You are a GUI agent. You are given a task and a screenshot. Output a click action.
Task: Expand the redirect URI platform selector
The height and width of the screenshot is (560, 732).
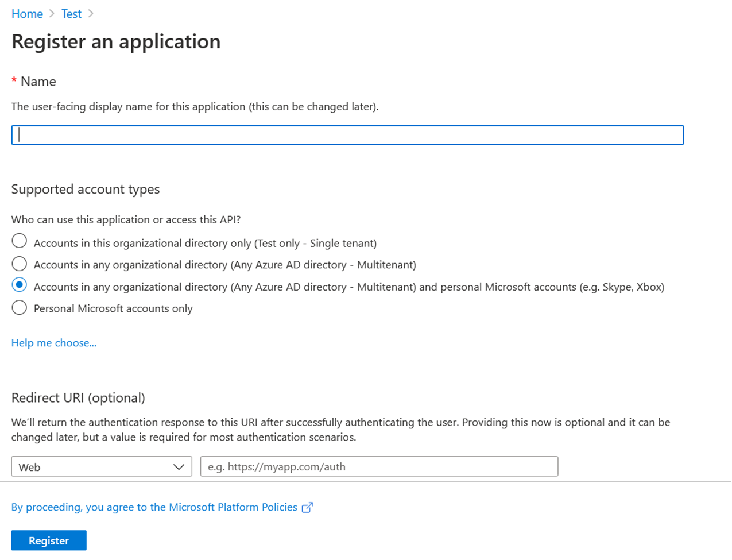pos(102,466)
